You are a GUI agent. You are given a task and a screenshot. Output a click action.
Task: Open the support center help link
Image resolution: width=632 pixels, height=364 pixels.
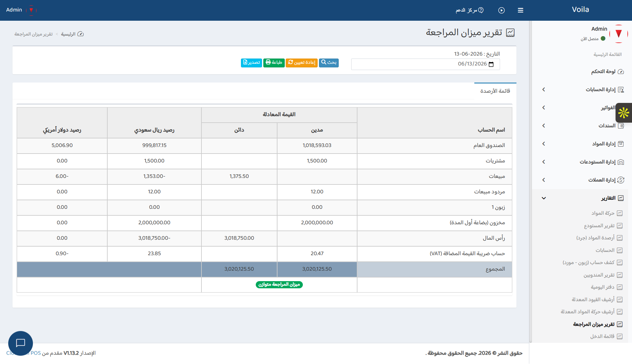tap(469, 10)
